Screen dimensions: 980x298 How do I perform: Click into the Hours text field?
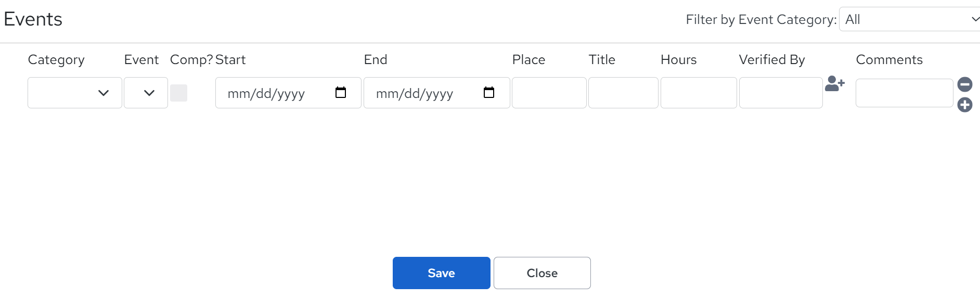(699, 93)
